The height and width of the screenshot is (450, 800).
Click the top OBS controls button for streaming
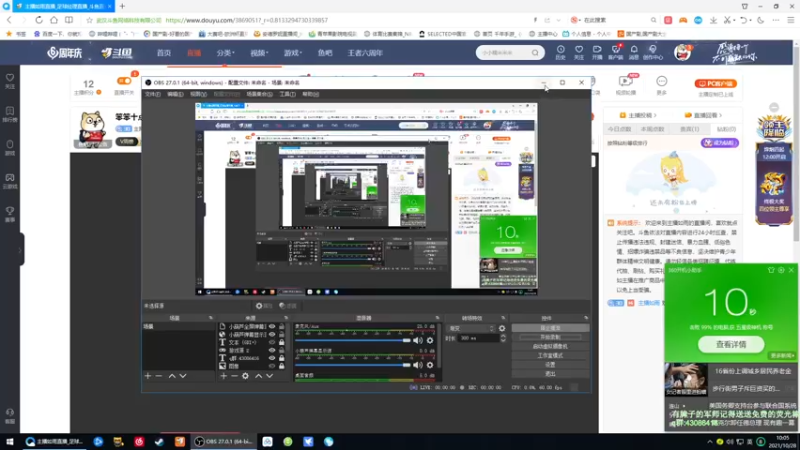(x=550, y=328)
